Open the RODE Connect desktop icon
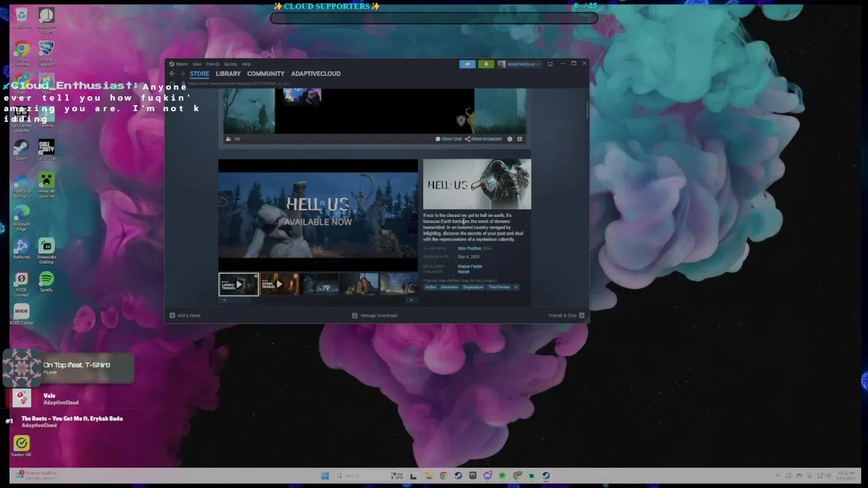Viewport: 868px width, 488px height. coord(21,283)
